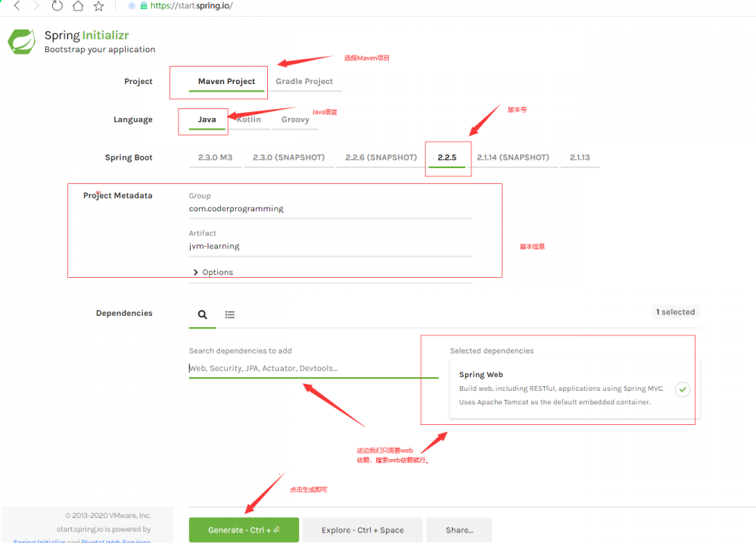Bookmark the page with star icon

pyautogui.click(x=99, y=6)
